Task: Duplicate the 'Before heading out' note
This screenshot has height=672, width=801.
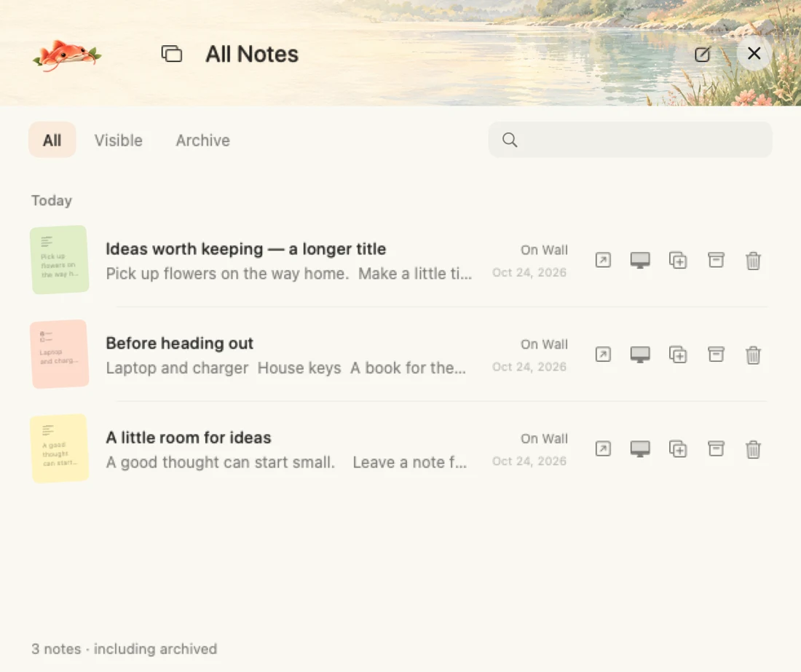Action: [x=678, y=355]
